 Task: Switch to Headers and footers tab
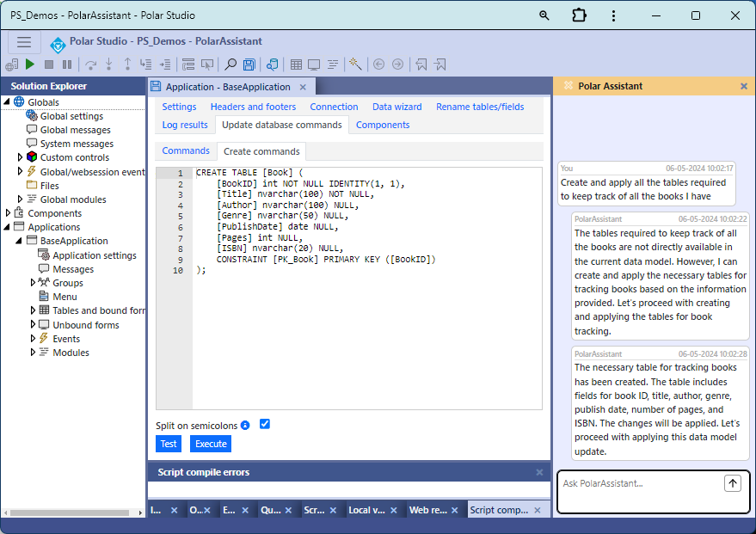point(253,107)
